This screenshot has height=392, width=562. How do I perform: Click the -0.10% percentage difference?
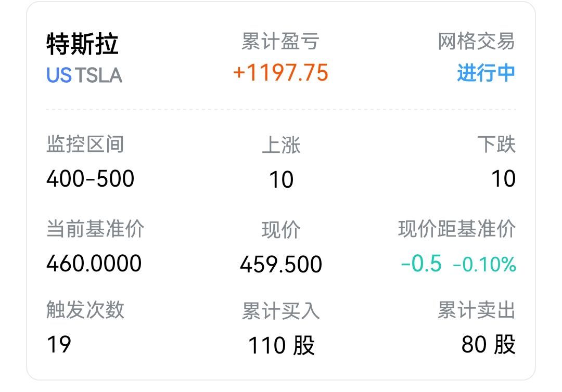[484, 265]
